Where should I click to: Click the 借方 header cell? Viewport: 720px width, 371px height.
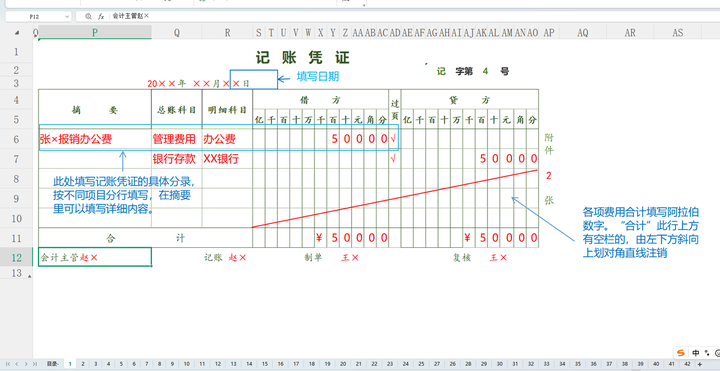point(321,100)
